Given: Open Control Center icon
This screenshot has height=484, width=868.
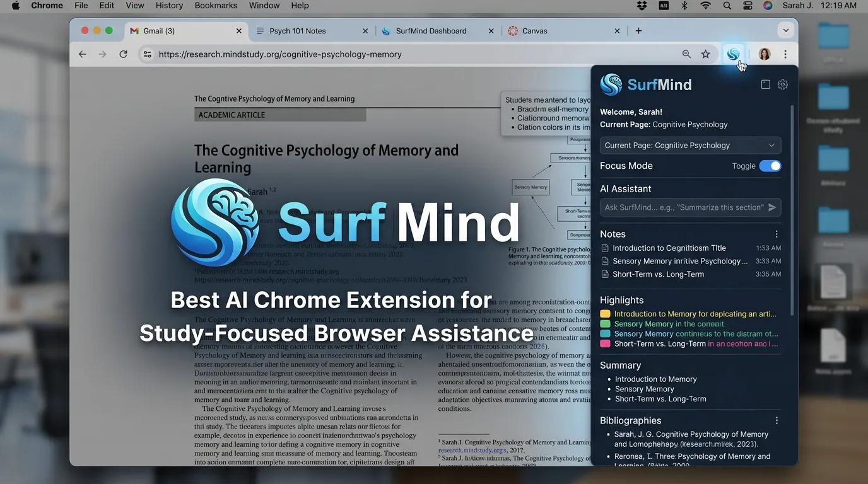Looking at the screenshot, I should (748, 6).
